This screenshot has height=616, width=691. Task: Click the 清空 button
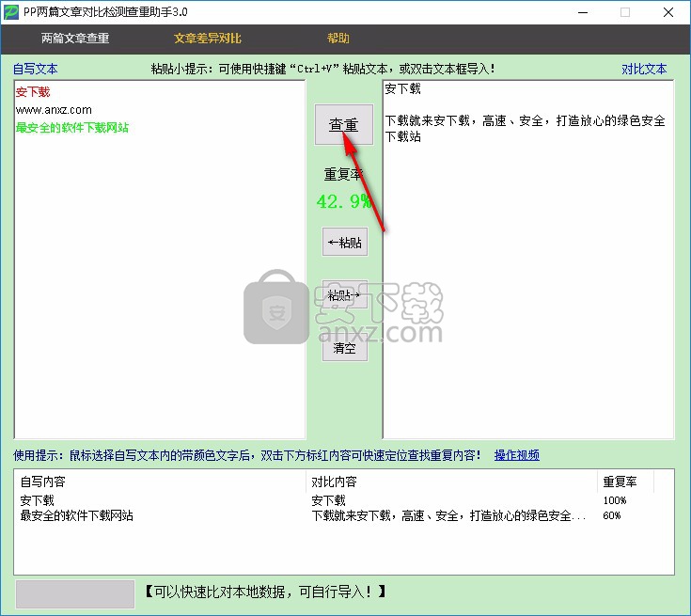(x=345, y=347)
